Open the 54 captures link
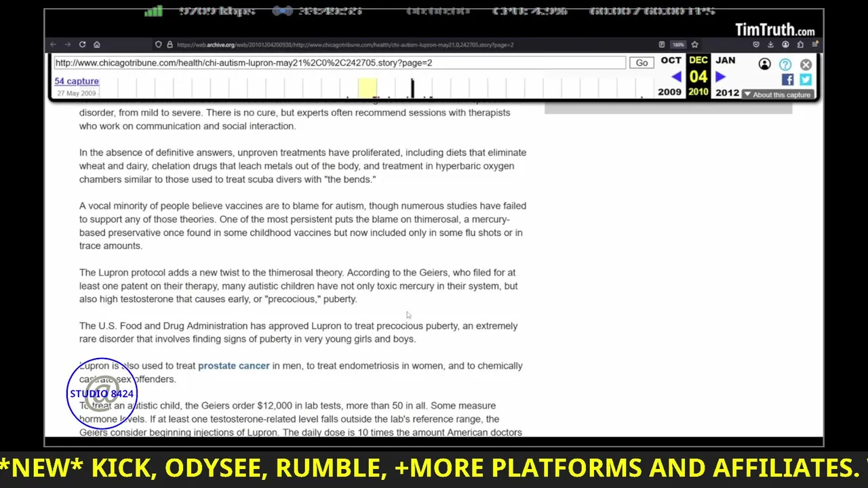 77,81
